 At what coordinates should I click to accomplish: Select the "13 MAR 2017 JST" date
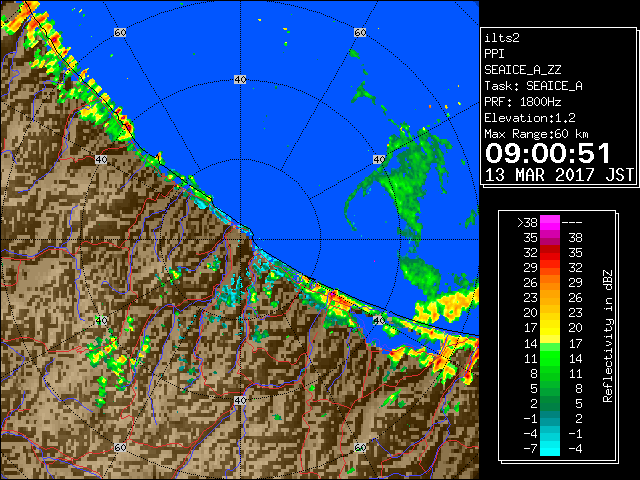tap(559, 175)
